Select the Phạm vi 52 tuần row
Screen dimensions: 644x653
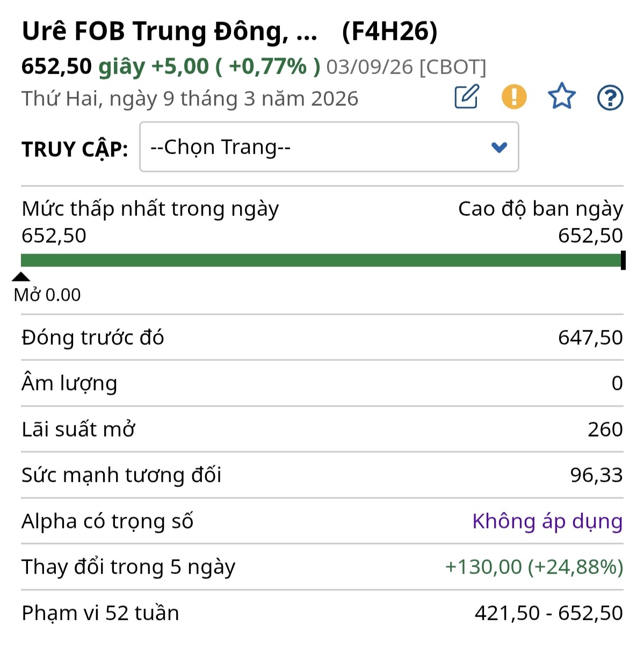click(x=322, y=613)
